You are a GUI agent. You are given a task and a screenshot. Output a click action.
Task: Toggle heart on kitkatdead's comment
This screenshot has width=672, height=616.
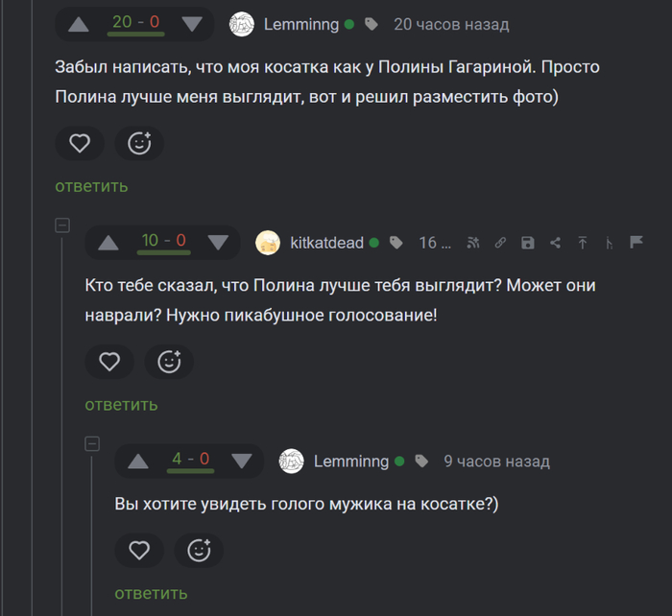(109, 362)
